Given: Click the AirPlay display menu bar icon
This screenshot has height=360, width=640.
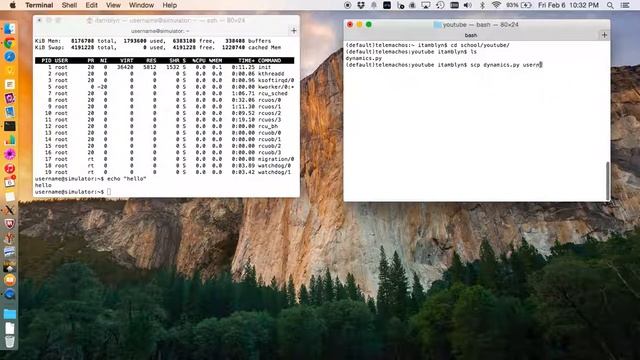Looking at the screenshot, I should pyautogui.click(x=426, y=5).
